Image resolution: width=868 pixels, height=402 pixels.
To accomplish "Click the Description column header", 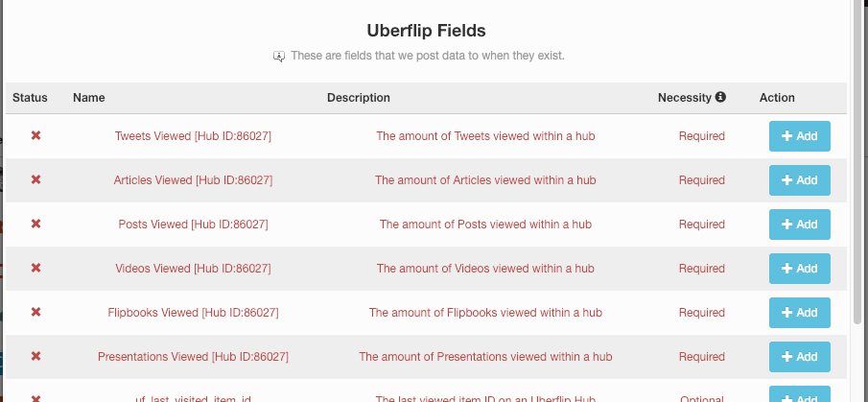I will click(358, 98).
